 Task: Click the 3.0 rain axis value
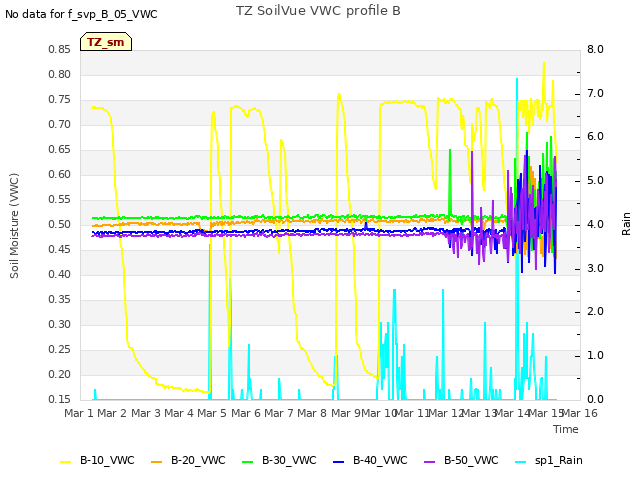pyautogui.click(x=596, y=268)
